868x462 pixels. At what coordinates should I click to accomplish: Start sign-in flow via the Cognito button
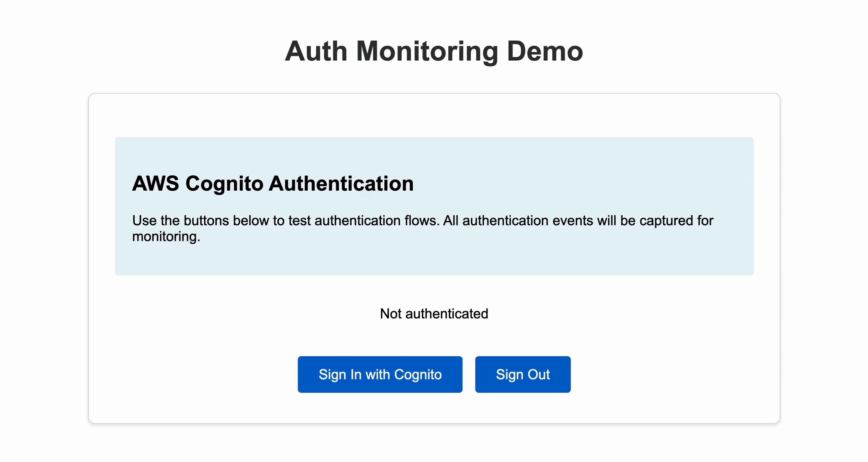(x=380, y=374)
